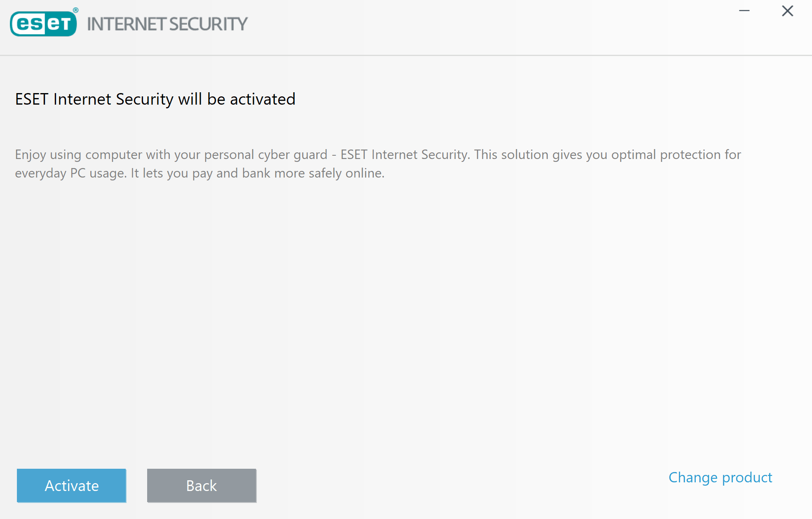Click the product description paragraph
The height and width of the screenshot is (519, 812).
[x=378, y=164]
